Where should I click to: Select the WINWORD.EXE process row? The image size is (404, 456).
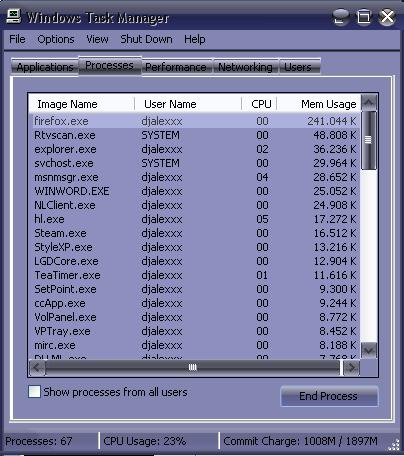pyautogui.click(x=195, y=191)
